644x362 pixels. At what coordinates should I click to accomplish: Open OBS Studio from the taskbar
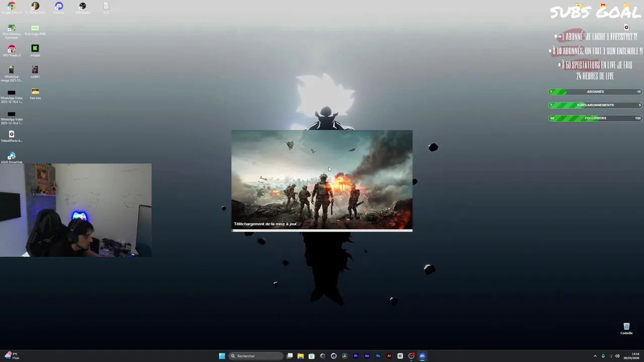(x=411, y=356)
